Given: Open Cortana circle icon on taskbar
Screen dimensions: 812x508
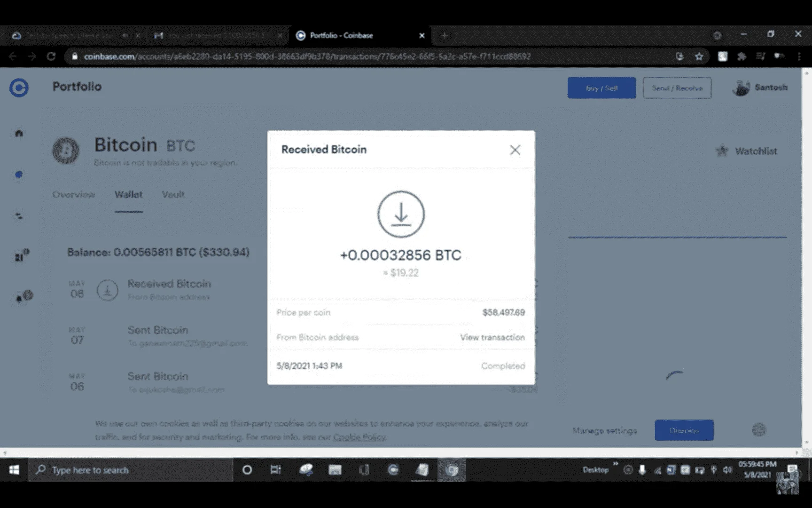Looking at the screenshot, I should 247,470.
